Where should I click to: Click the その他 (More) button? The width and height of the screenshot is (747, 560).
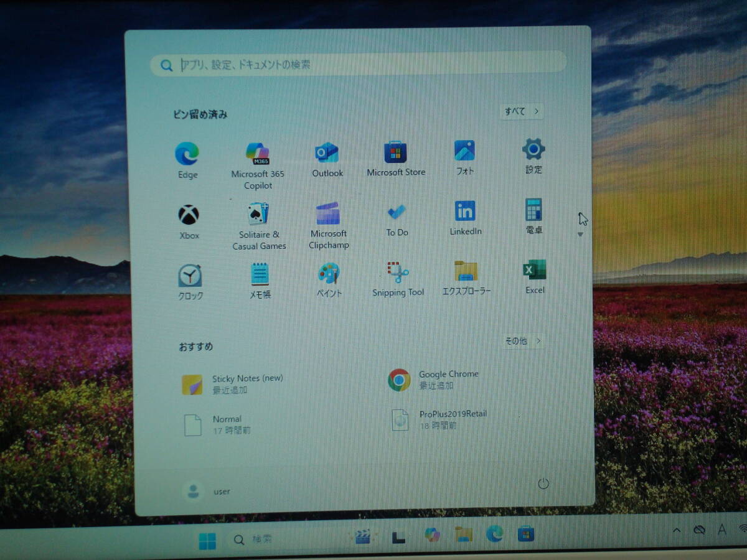pyautogui.click(x=523, y=341)
